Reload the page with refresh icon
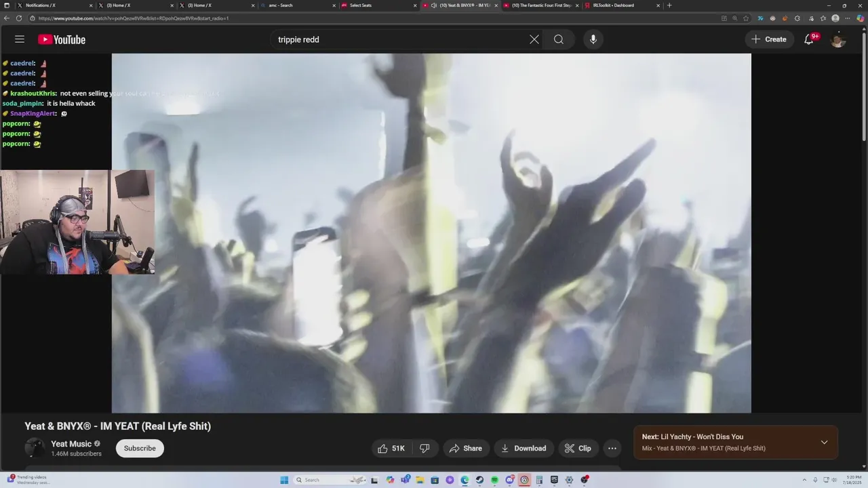This screenshot has width=868, height=488. [19, 18]
